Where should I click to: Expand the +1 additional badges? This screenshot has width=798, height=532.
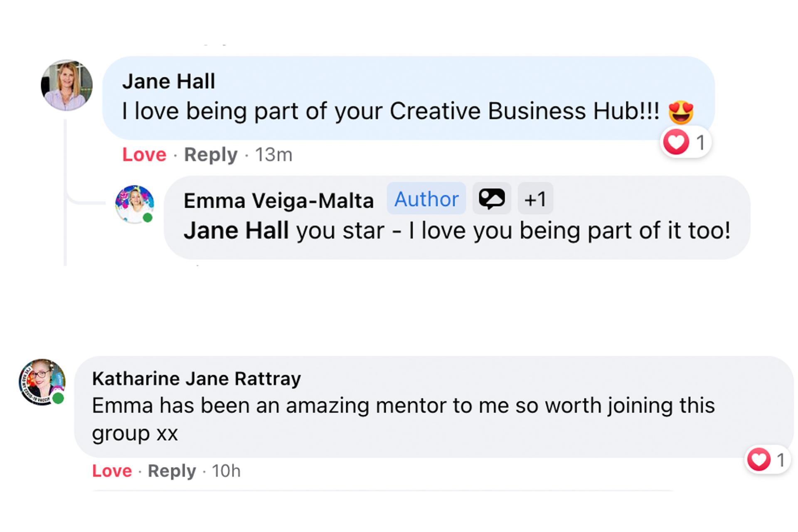point(535,199)
